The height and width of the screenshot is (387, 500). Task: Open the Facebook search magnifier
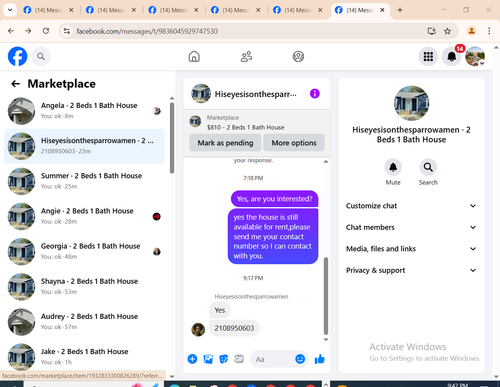[x=41, y=56]
